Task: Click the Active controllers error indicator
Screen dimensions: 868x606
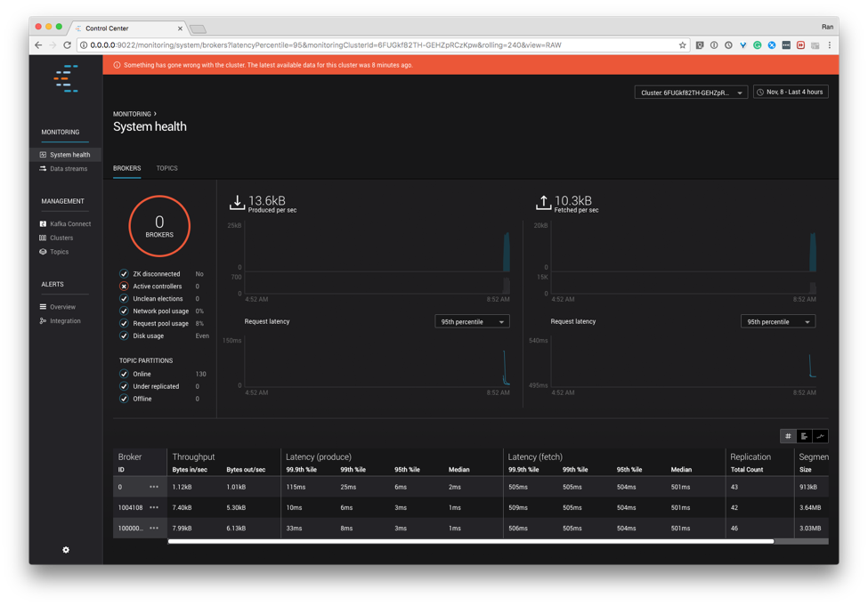Action: pos(125,286)
